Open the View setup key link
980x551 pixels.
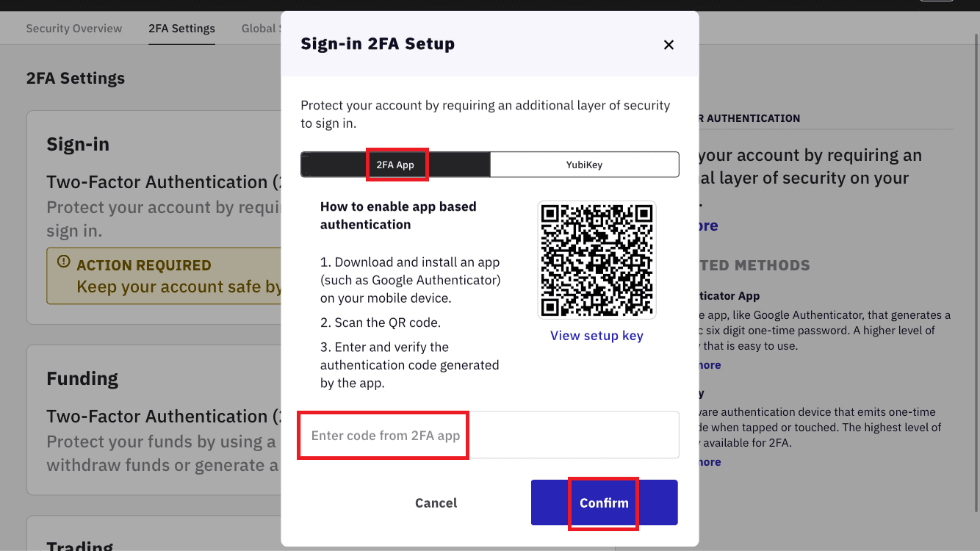click(x=597, y=336)
